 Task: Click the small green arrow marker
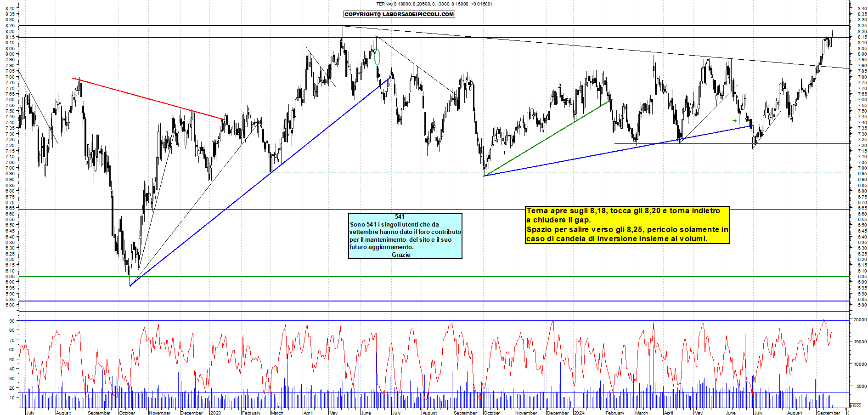(735, 121)
